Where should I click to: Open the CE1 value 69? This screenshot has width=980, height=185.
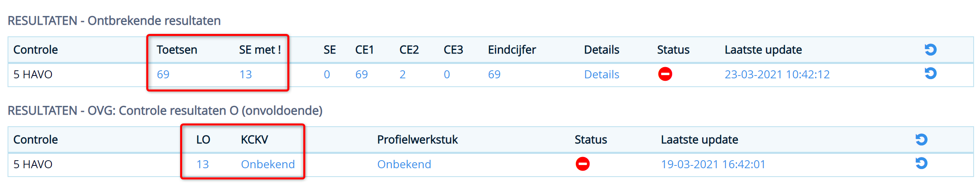click(x=361, y=74)
